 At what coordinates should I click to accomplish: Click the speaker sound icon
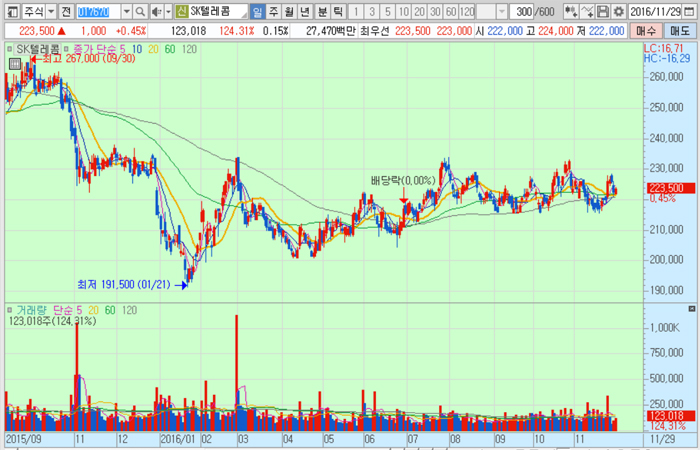(157, 12)
